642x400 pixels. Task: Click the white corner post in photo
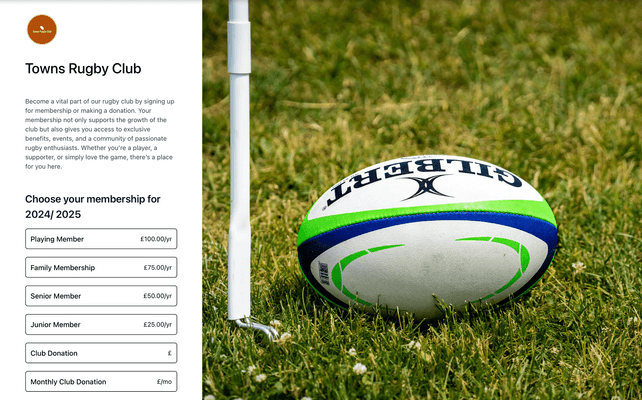pyautogui.click(x=239, y=160)
